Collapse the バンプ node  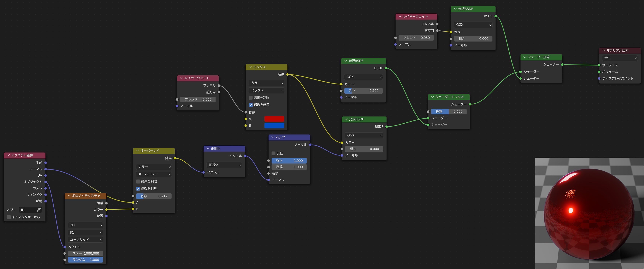(x=273, y=137)
